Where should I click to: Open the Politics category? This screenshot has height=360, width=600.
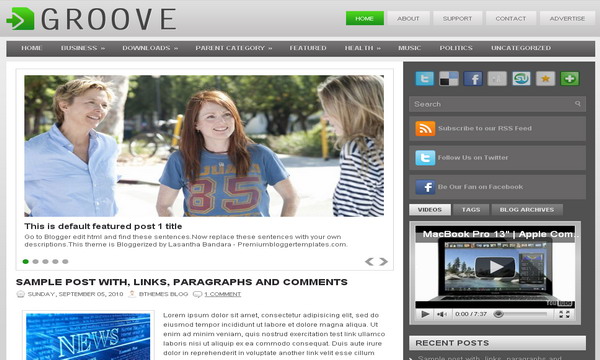click(x=456, y=48)
